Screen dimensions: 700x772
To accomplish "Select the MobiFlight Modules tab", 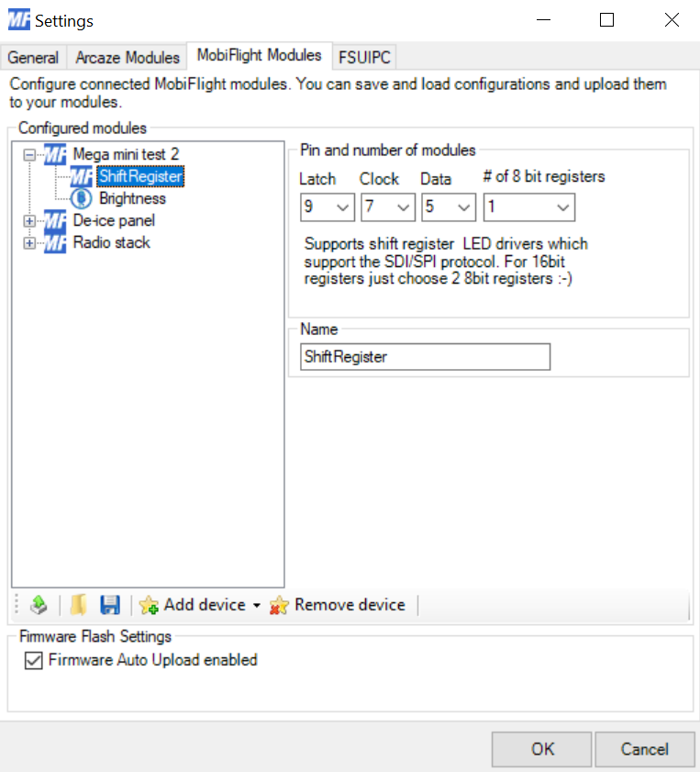I will tap(260, 55).
